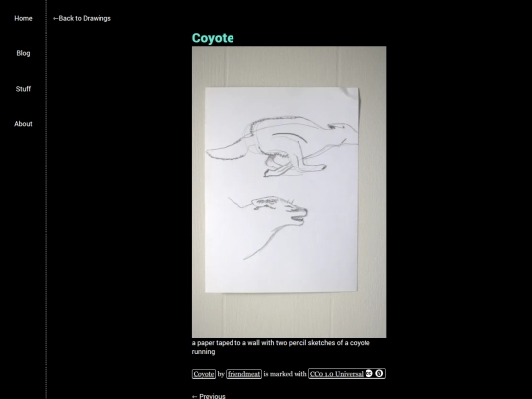Open the Coyote attribution link
Screen dimensions: 532x399
(x=204, y=374)
